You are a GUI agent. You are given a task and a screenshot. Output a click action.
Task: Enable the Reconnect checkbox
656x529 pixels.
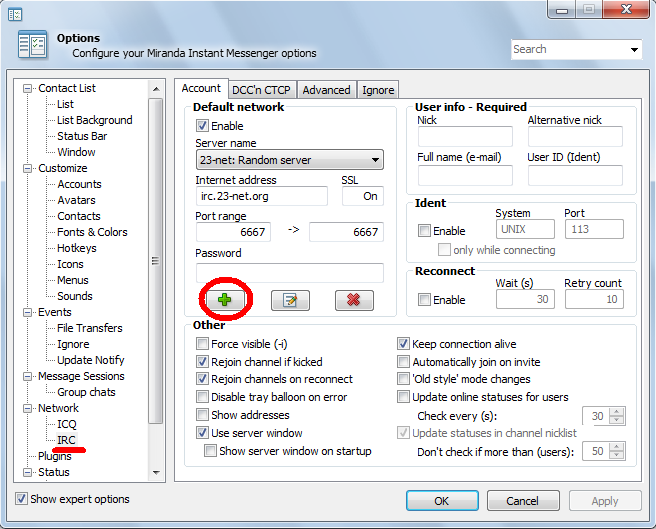(424, 300)
